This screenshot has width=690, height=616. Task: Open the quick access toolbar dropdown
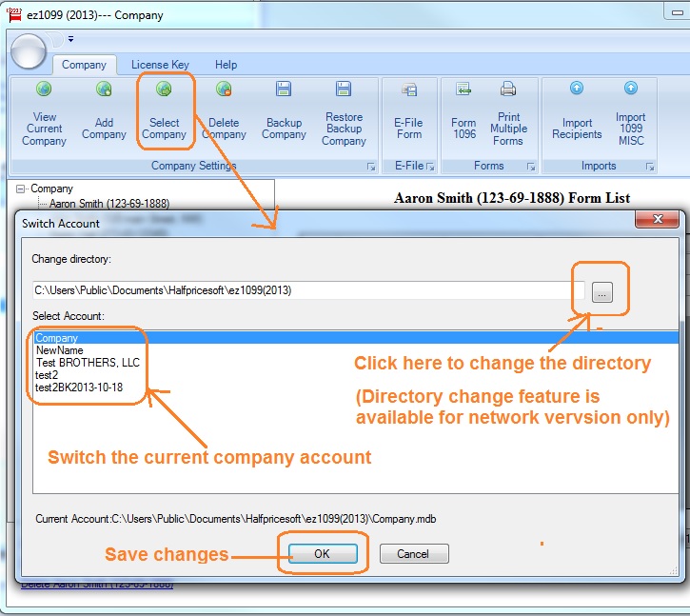(71, 39)
